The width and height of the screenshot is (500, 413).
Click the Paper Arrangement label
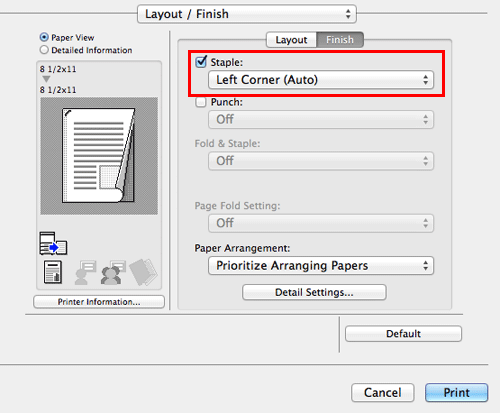pos(242,248)
